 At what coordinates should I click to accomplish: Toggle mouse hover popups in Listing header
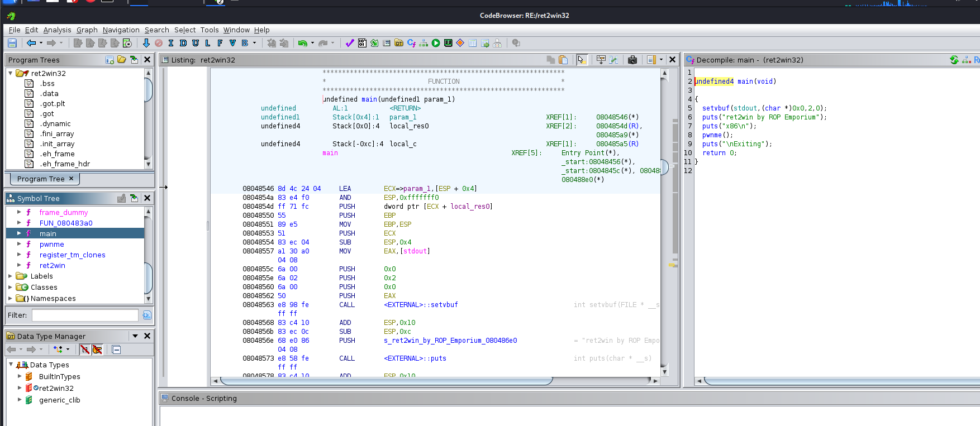point(582,60)
